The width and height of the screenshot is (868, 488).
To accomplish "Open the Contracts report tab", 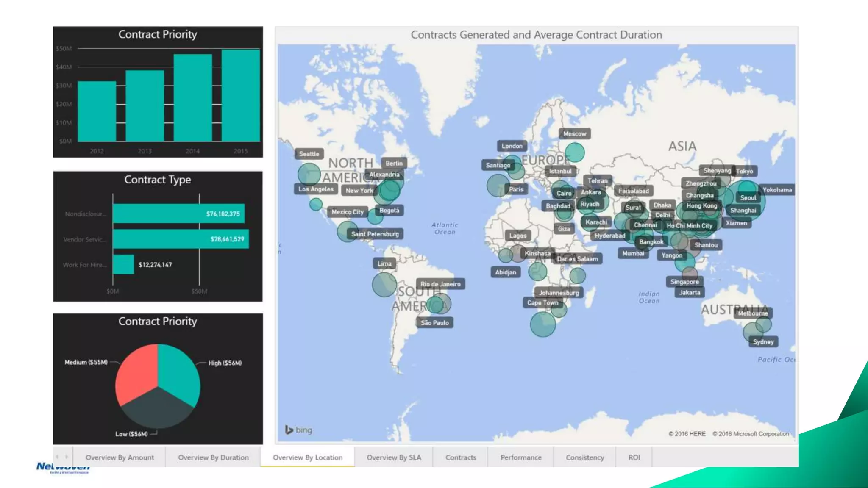I will (461, 457).
